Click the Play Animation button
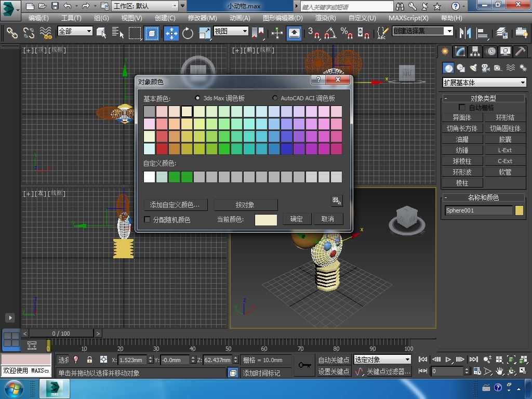 tap(448, 360)
